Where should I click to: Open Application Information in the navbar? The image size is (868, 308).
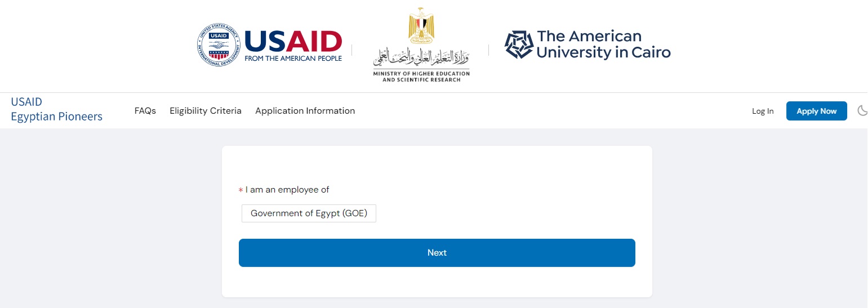point(305,111)
